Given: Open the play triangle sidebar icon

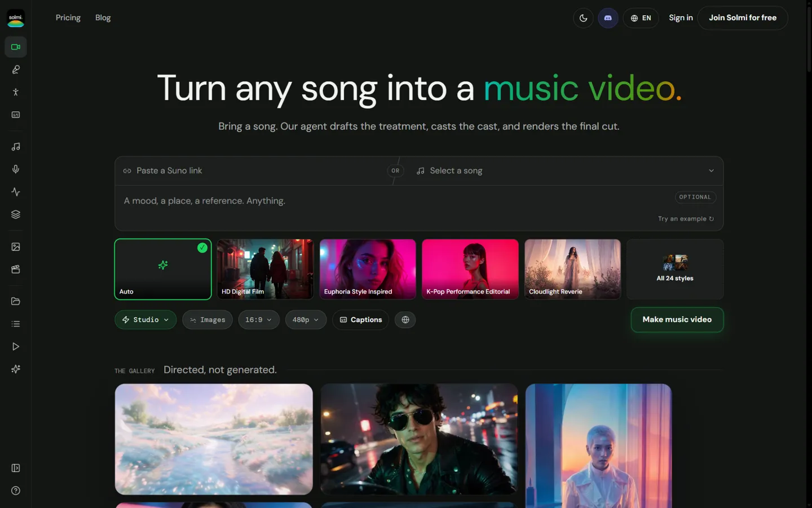Looking at the screenshot, I should pyautogui.click(x=16, y=347).
